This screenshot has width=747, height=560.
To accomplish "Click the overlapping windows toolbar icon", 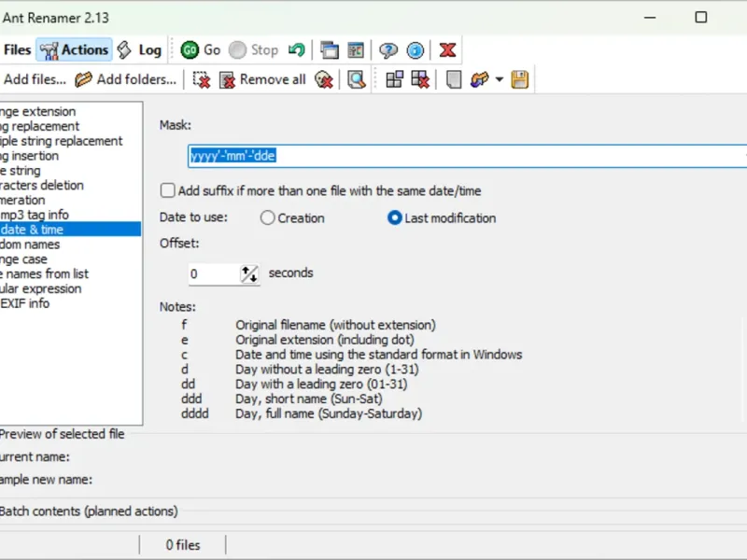I will (x=330, y=50).
